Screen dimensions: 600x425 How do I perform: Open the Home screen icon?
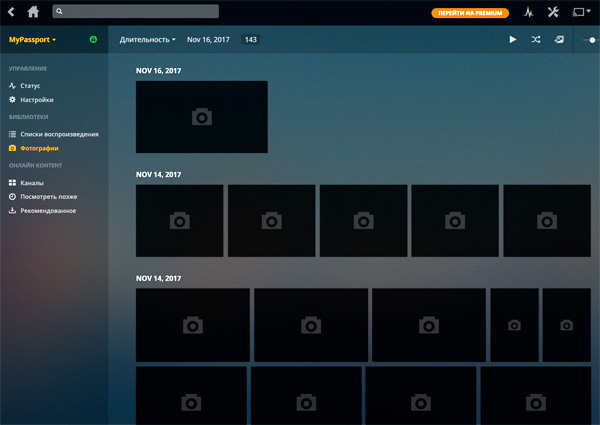[33, 12]
